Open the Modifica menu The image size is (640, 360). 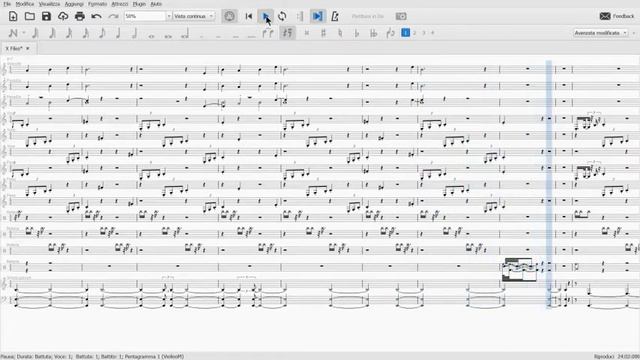click(x=24, y=4)
